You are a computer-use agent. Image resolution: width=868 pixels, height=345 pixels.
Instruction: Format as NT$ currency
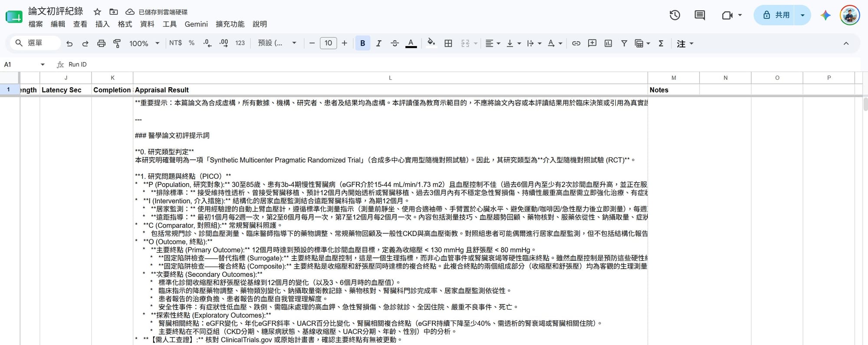point(175,43)
